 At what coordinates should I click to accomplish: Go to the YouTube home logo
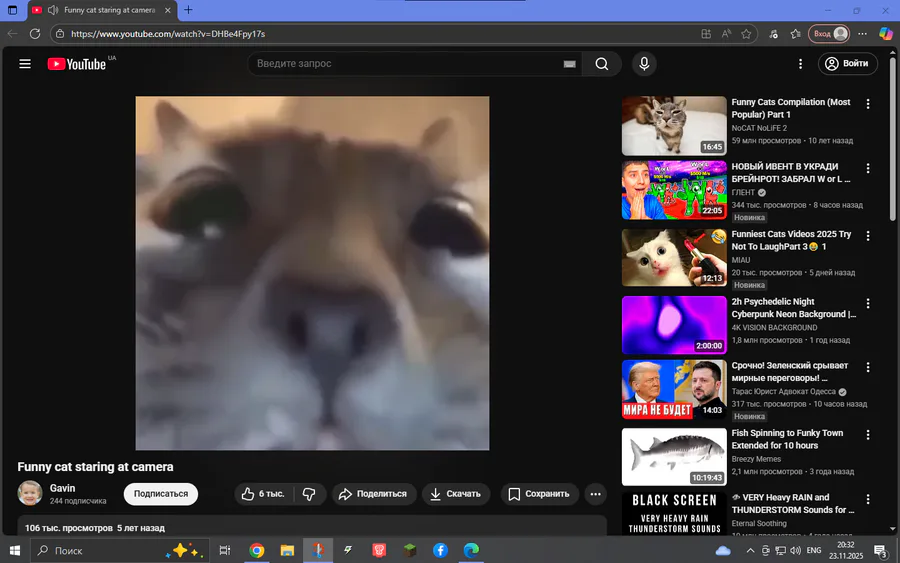point(77,64)
